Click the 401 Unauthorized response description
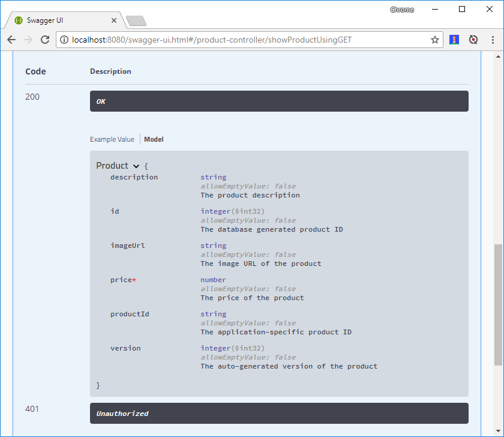This screenshot has height=437, width=504. [x=279, y=413]
